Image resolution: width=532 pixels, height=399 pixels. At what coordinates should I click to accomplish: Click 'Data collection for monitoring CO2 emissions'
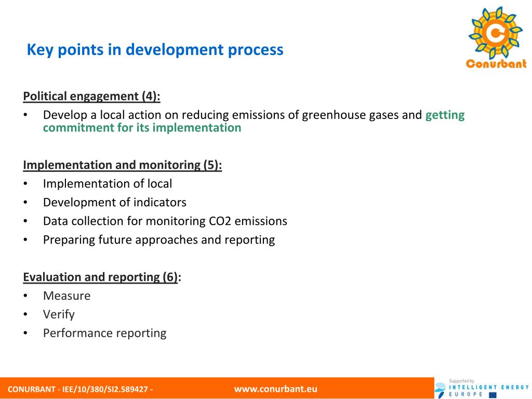coord(165,221)
